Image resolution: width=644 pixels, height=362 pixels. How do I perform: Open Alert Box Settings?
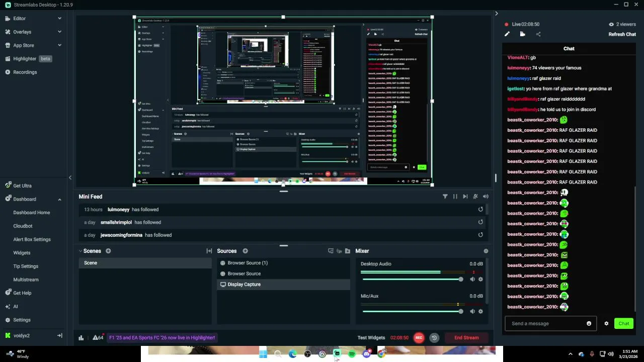pyautogui.click(x=32, y=240)
